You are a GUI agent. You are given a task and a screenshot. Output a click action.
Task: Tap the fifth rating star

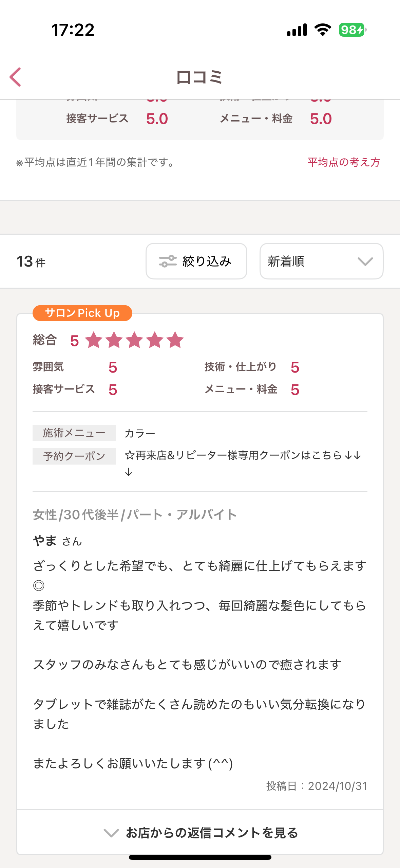click(175, 340)
